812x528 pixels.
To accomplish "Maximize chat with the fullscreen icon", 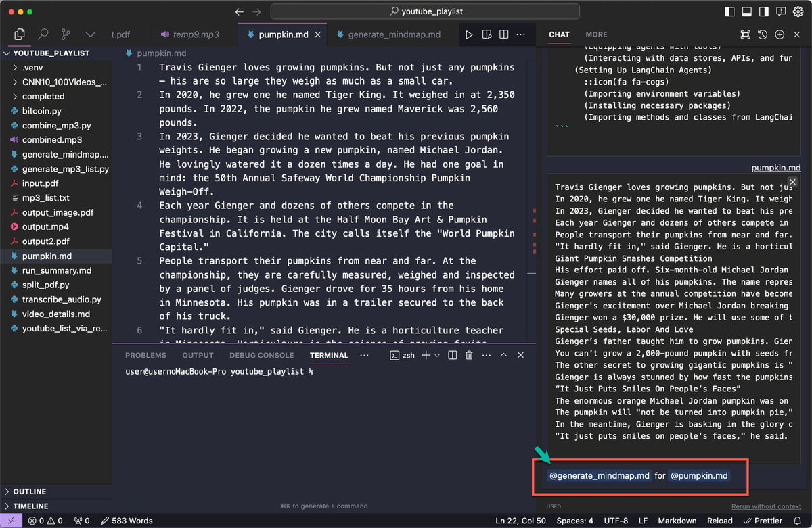I will coord(745,34).
